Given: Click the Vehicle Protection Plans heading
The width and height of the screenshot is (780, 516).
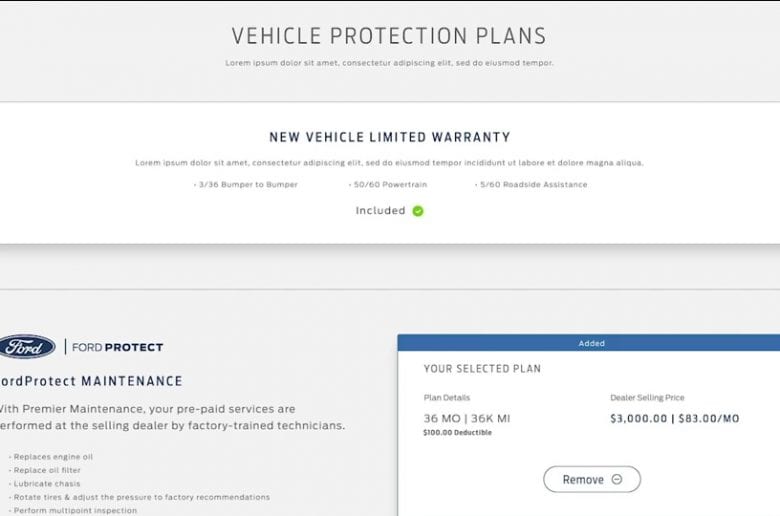Looking at the screenshot, I should coord(389,36).
